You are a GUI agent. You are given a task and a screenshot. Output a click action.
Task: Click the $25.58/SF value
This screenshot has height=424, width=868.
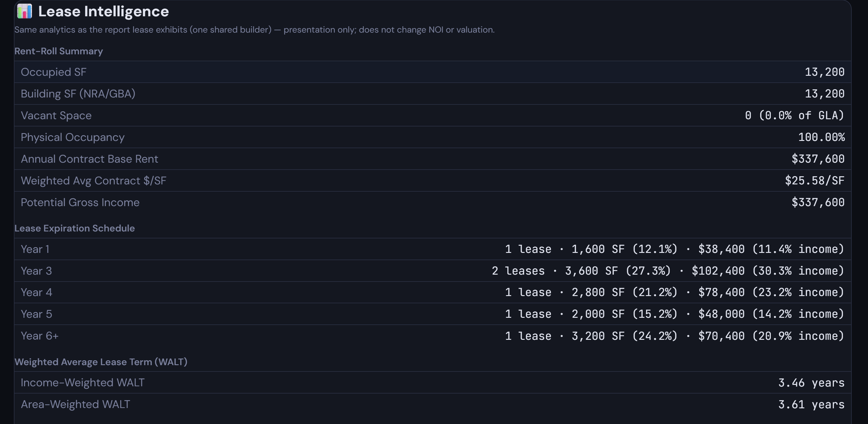(815, 181)
